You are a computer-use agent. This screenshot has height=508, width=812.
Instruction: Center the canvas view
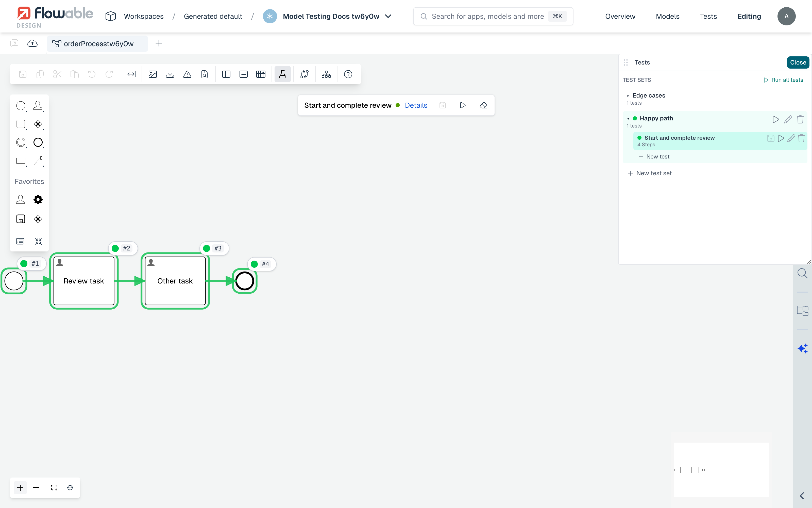70,487
